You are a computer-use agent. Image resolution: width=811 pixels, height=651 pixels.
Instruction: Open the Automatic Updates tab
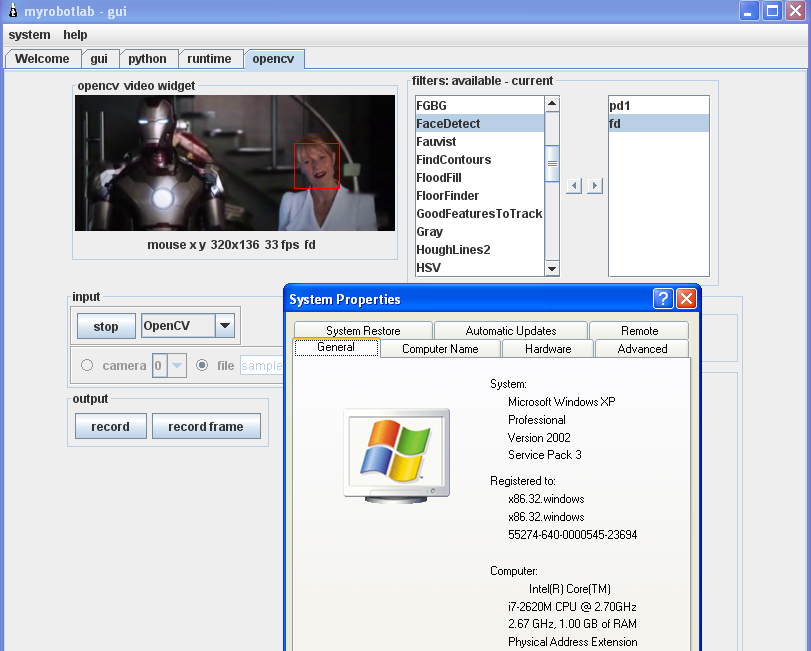point(510,330)
